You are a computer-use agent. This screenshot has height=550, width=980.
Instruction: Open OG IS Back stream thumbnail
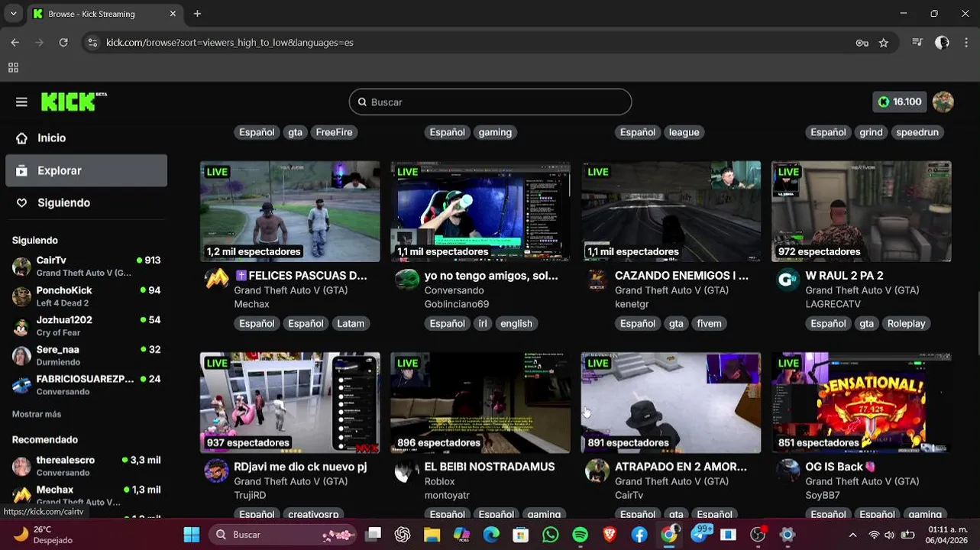point(862,403)
